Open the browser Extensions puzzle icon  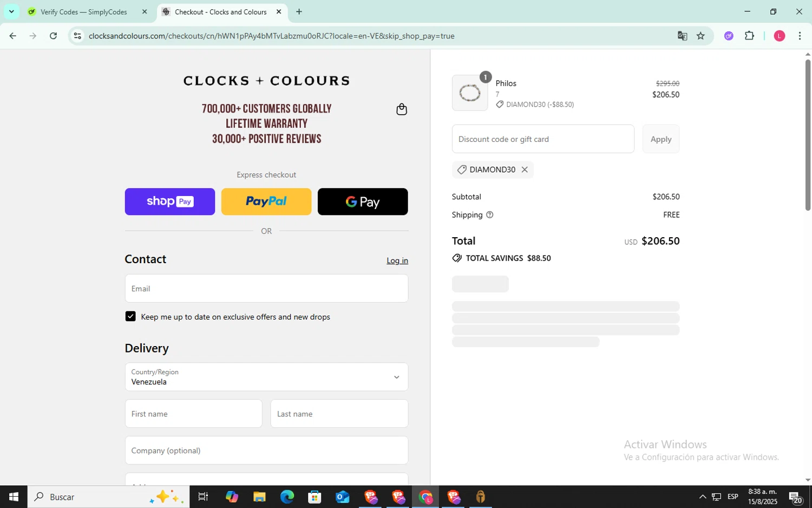(749, 36)
